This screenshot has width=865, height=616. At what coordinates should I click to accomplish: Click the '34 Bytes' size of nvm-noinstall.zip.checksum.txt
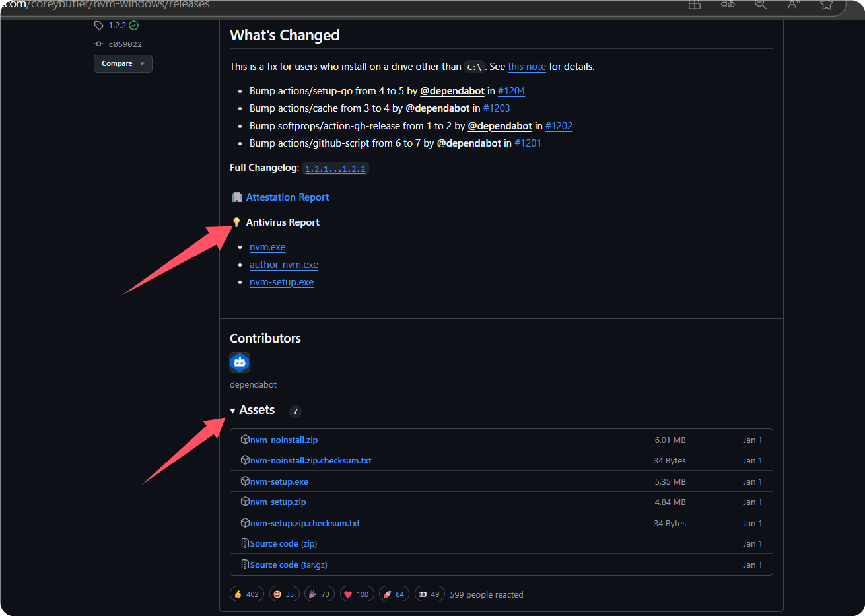click(670, 460)
